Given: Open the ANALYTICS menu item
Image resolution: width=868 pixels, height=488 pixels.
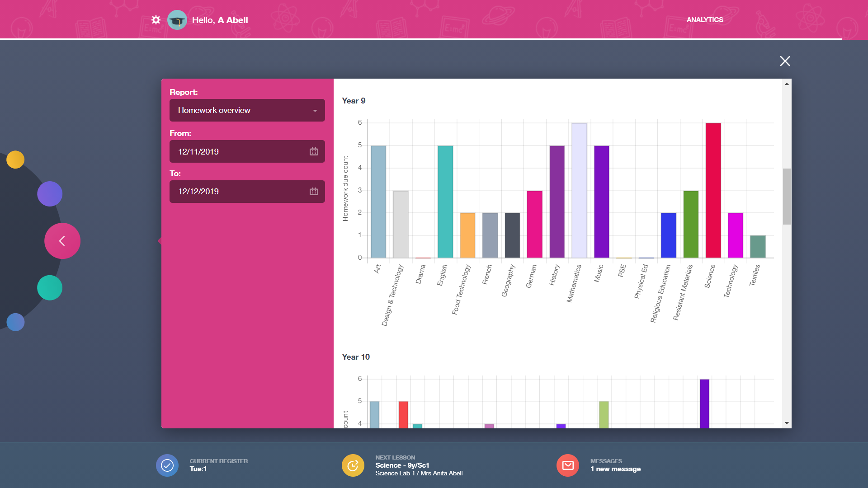Looking at the screenshot, I should [705, 19].
